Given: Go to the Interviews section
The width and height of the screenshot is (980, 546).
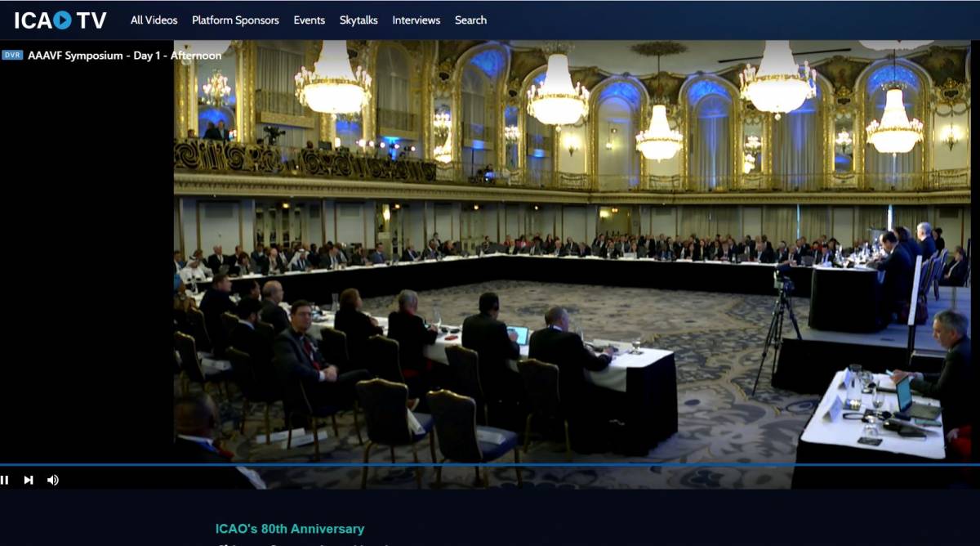Looking at the screenshot, I should tap(416, 20).
